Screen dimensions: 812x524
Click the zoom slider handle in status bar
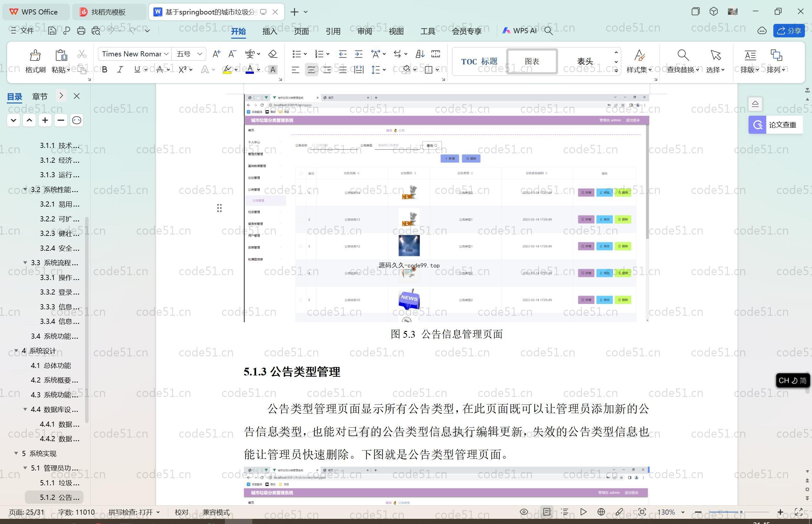741,512
